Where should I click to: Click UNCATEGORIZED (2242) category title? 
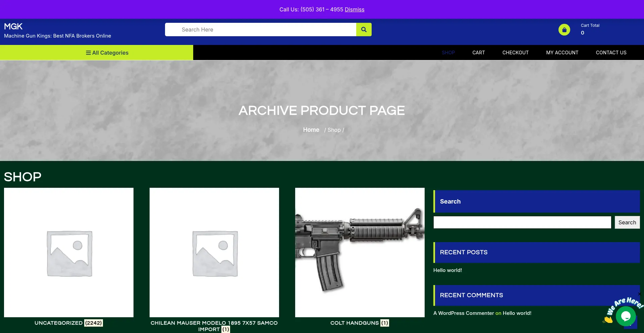coord(69,323)
